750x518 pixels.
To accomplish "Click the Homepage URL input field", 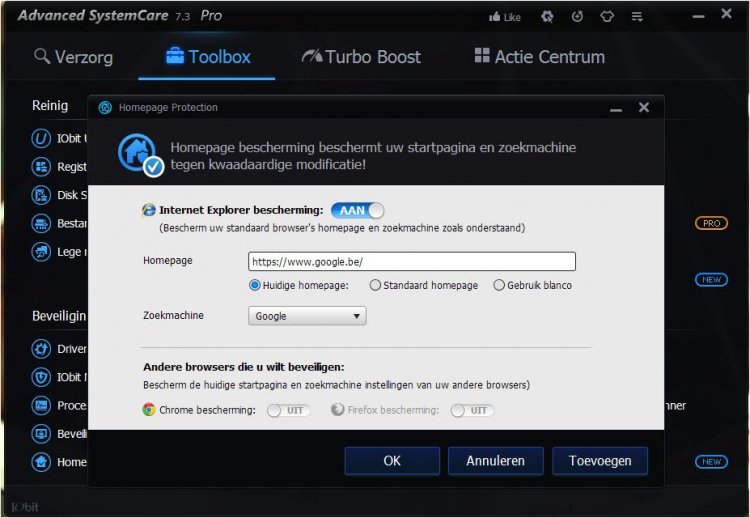I will 411,262.
